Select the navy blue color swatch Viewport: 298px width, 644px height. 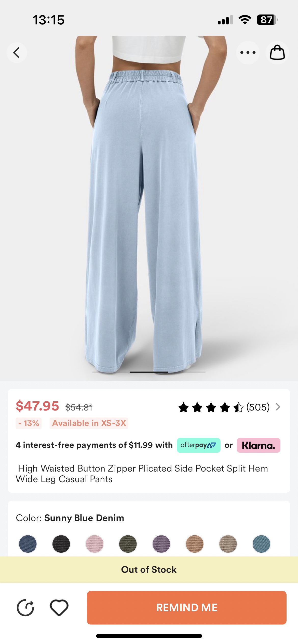click(x=28, y=544)
